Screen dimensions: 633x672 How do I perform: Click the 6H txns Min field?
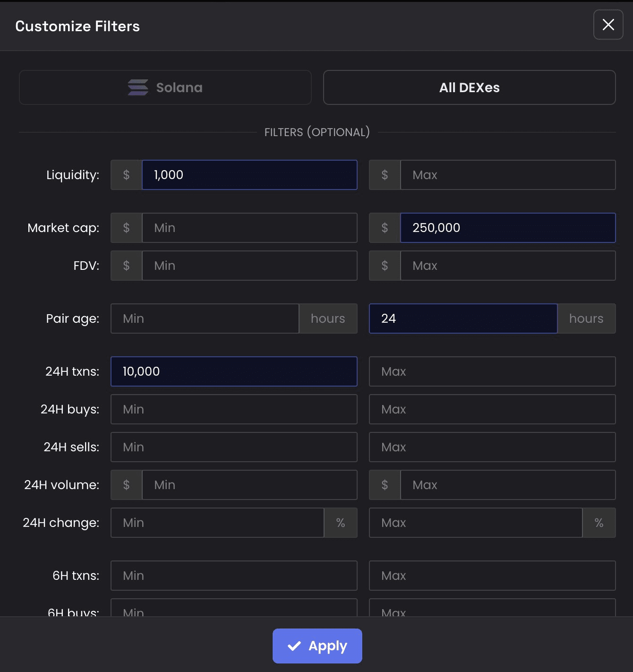(234, 576)
